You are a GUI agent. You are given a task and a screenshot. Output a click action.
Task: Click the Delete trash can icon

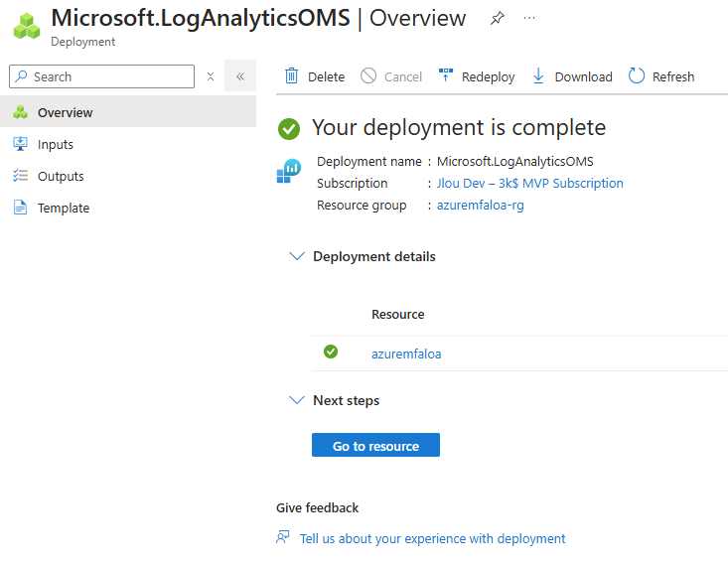(291, 75)
